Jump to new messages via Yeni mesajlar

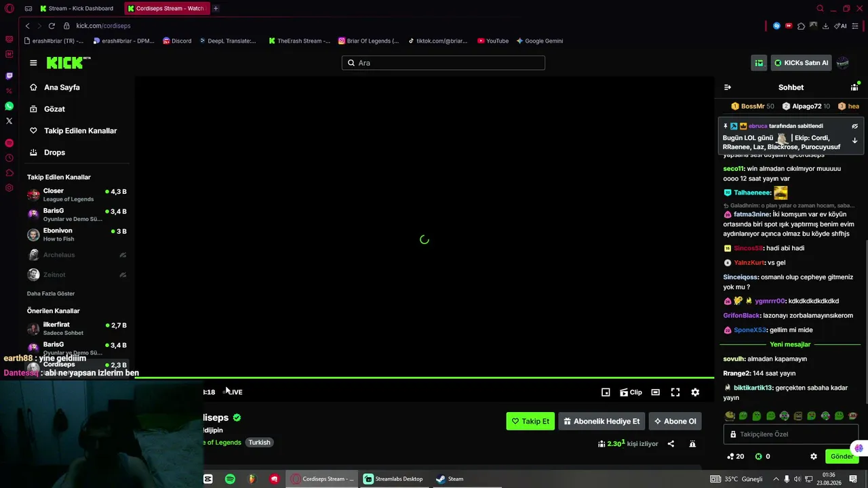(x=790, y=344)
